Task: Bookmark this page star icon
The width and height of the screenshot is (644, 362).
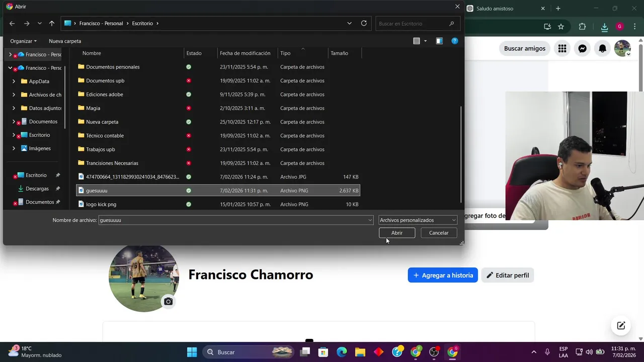Action: [x=561, y=27]
